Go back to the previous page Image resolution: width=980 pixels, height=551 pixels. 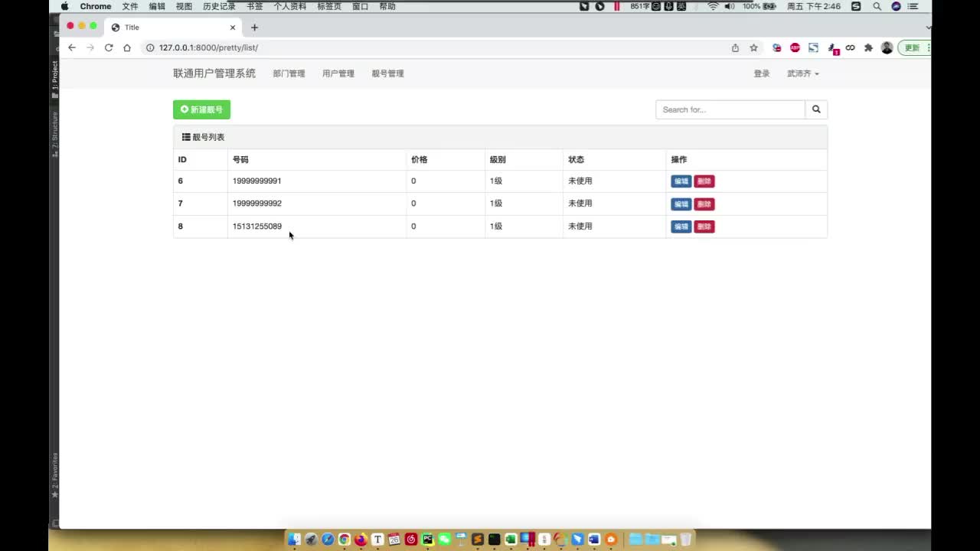72,47
